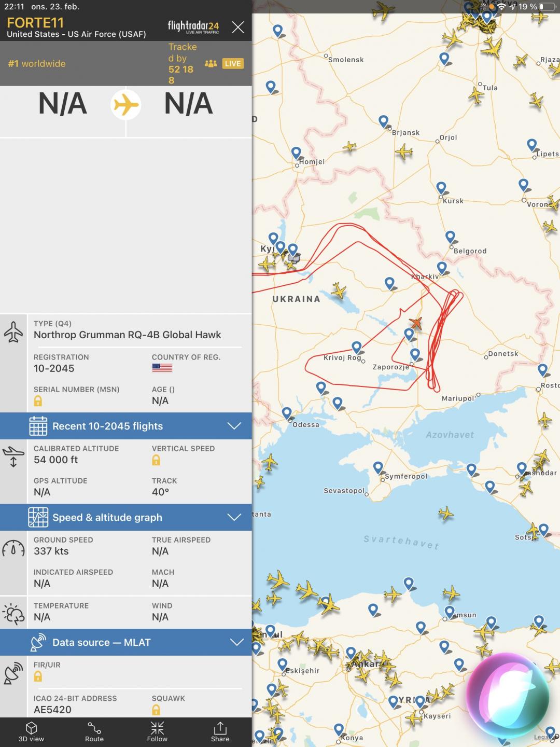The image size is (560, 747).
Task: Tap the Siri orb
Action: pyautogui.click(x=507, y=695)
